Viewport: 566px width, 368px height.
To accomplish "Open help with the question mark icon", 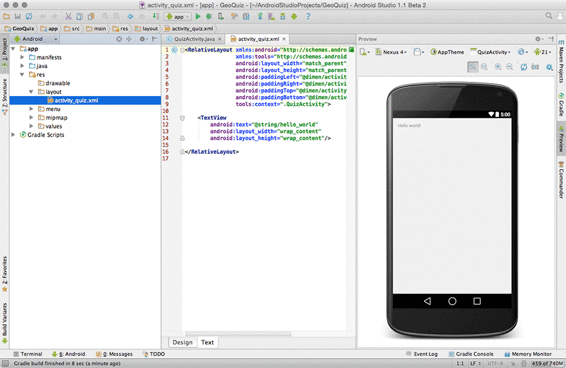I will tap(308, 16).
